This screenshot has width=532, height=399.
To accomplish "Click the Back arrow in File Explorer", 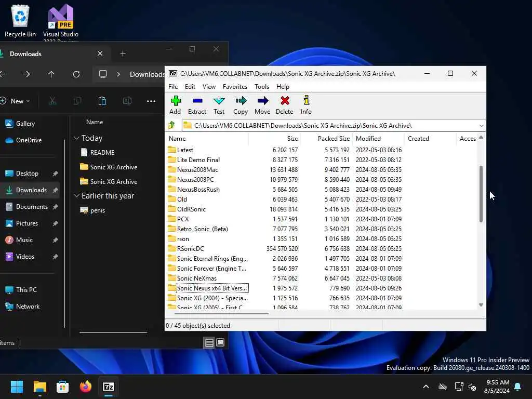I will click(x=2, y=74).
